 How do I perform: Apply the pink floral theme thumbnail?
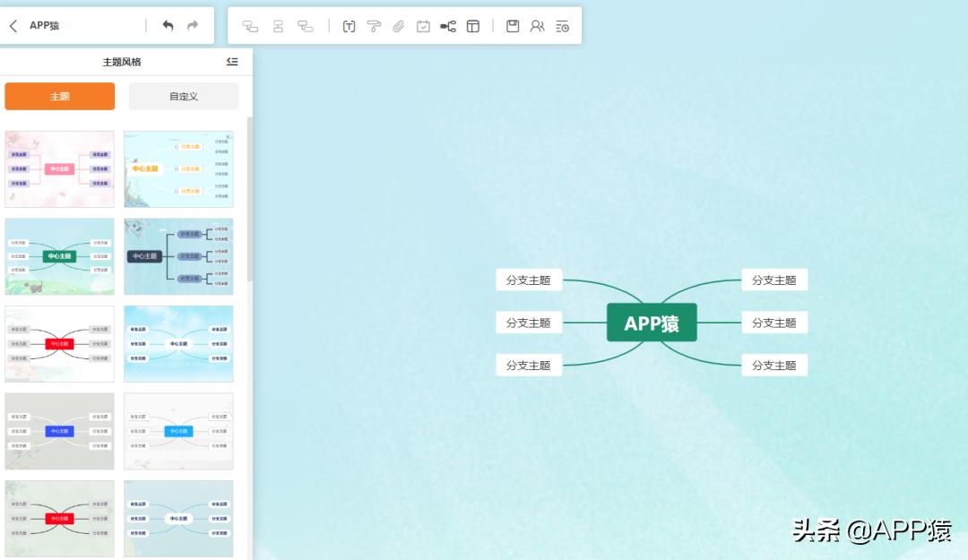(59, 168)
